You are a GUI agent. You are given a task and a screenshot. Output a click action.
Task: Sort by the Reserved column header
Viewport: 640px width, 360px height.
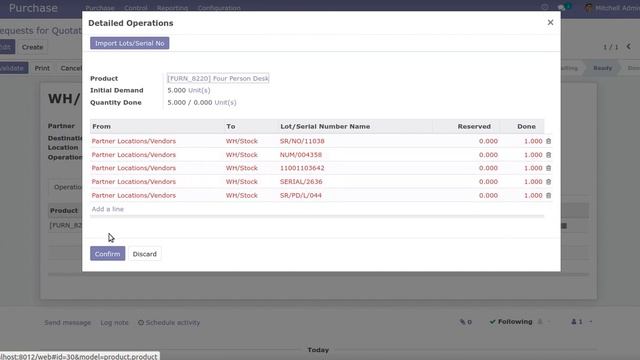(474, 127)
